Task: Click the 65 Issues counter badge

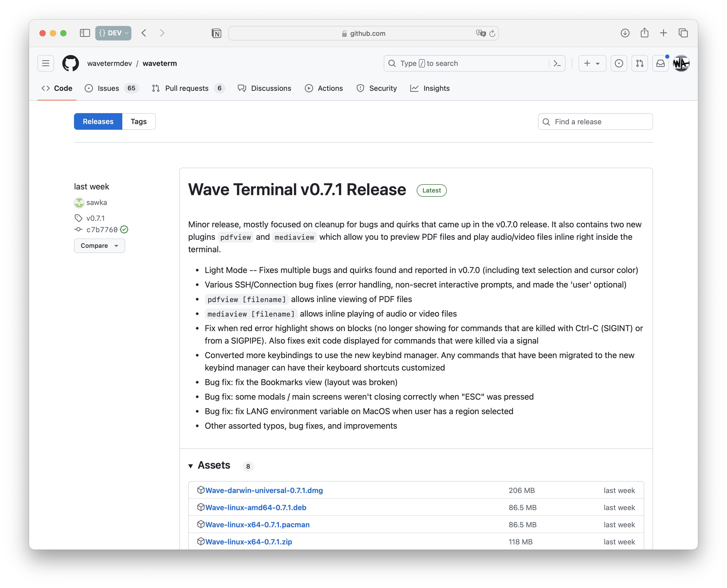Action: coord(131,88)
